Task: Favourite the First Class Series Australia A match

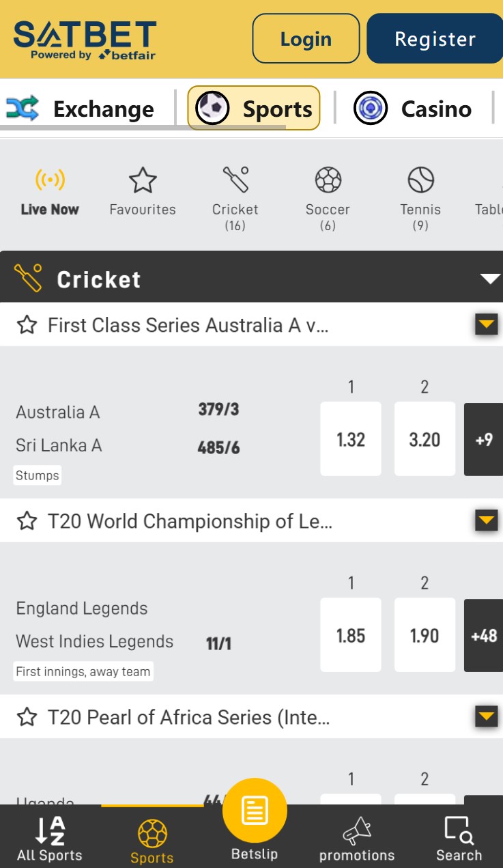Action: [27, 325]
